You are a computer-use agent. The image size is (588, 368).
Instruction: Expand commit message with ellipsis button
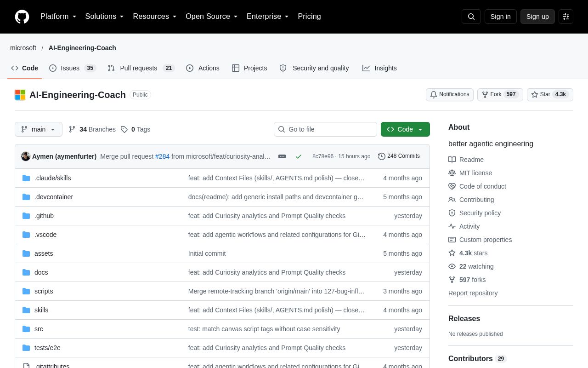click(x=282, y=156)
